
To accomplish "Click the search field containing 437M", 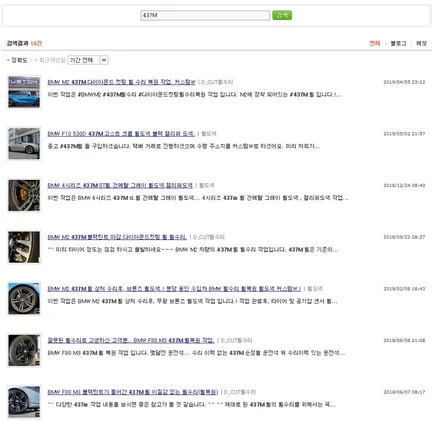I will 205,15.
